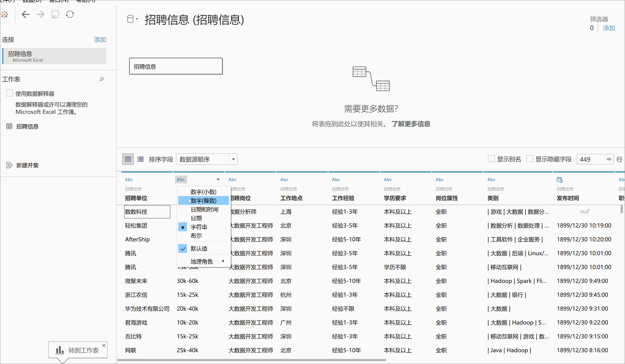Screen dimensions: 625x364
Task: Switch to metadata list view icon
Action: tap(140, 159)
